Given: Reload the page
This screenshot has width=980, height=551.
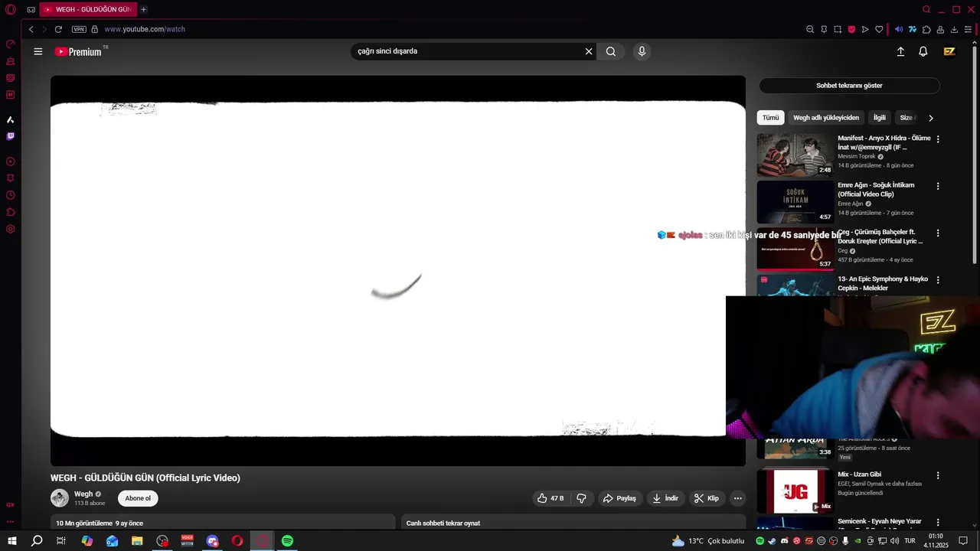Looking at the screenshot, I should (x=58, y=29).
